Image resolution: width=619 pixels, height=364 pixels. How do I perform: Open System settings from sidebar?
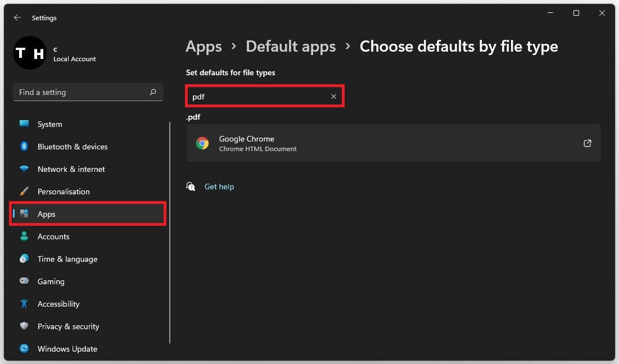tap(49, 124)
